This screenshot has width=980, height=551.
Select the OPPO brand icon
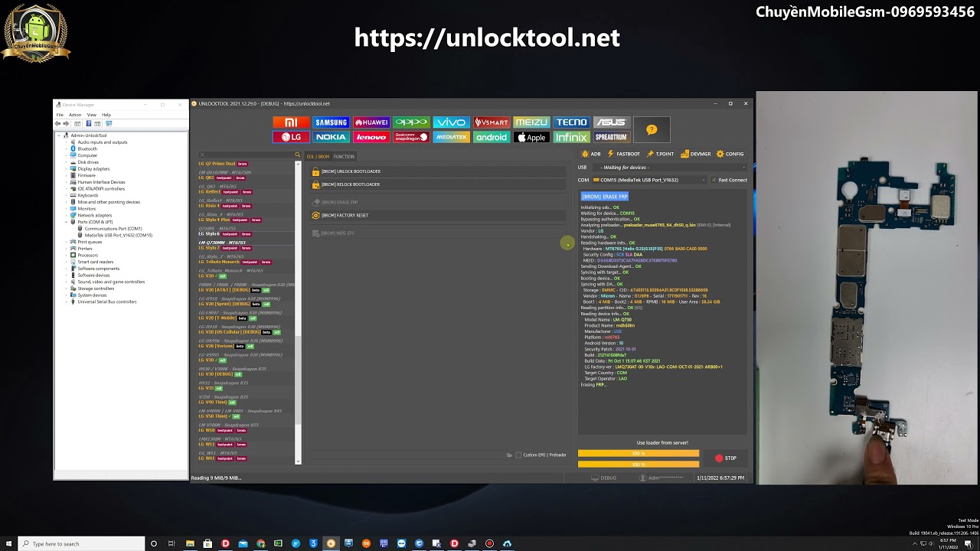pyautogui.click(x=411, y=122)
